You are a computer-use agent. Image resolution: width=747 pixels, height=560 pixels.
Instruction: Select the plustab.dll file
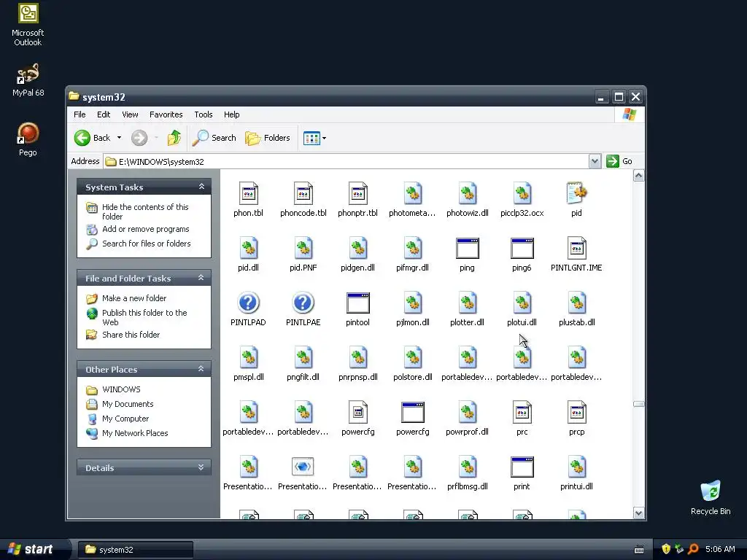576,308
